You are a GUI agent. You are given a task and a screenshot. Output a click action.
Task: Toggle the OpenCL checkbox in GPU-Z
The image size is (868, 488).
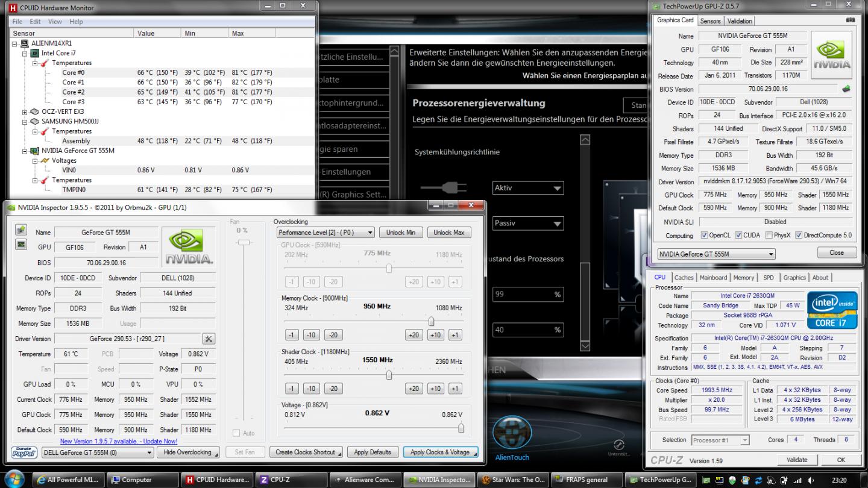click(x=704, y=236)
